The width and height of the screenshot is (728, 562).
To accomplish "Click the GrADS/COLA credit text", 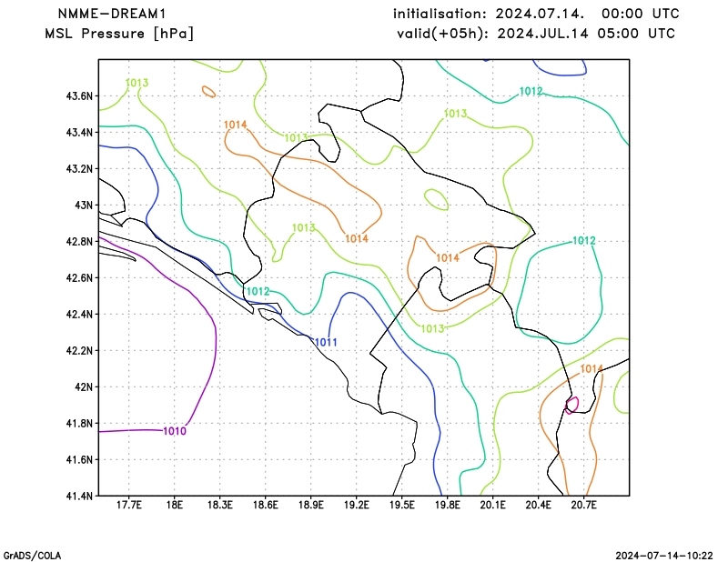I will click(32, 556).
